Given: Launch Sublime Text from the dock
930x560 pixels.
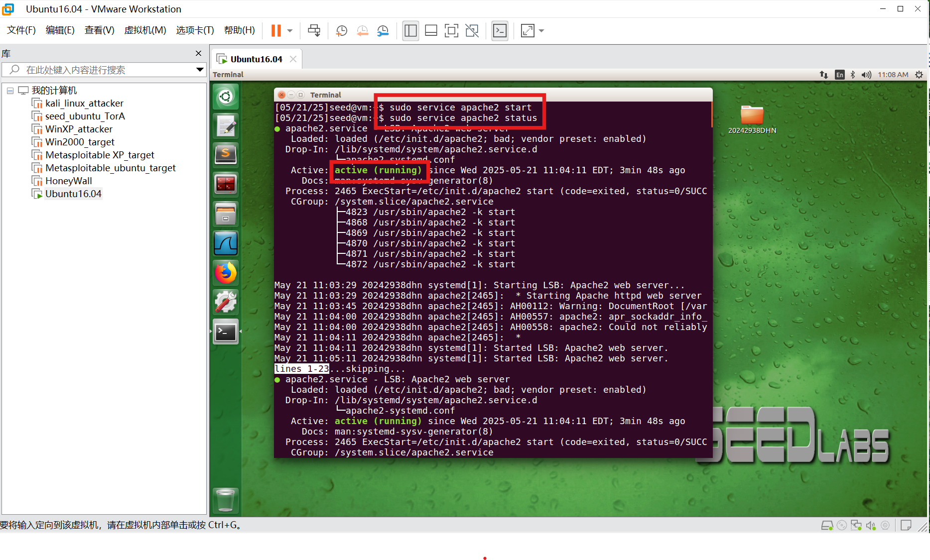Looking at the screenshot, I should click(226, 155).
